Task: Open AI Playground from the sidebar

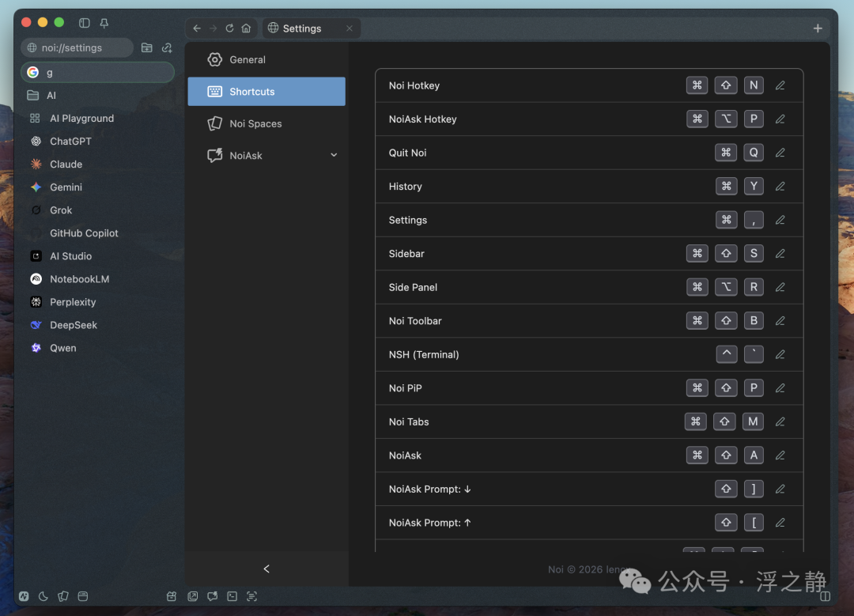Action: click(x=98, y=119)
